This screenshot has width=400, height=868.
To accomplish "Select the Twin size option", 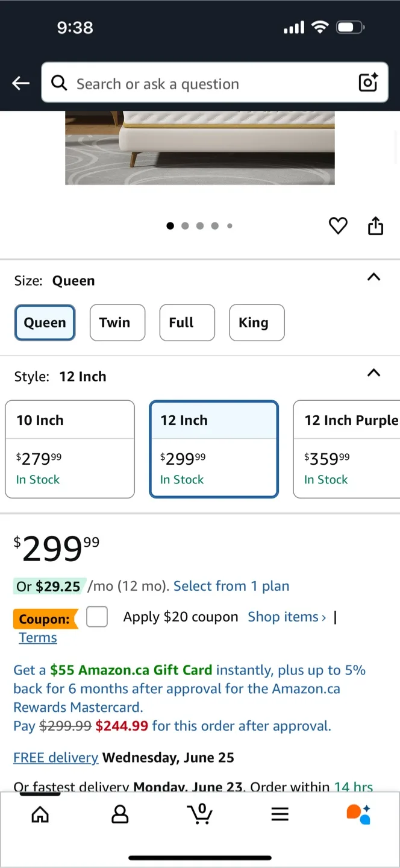I will (117, 322).
